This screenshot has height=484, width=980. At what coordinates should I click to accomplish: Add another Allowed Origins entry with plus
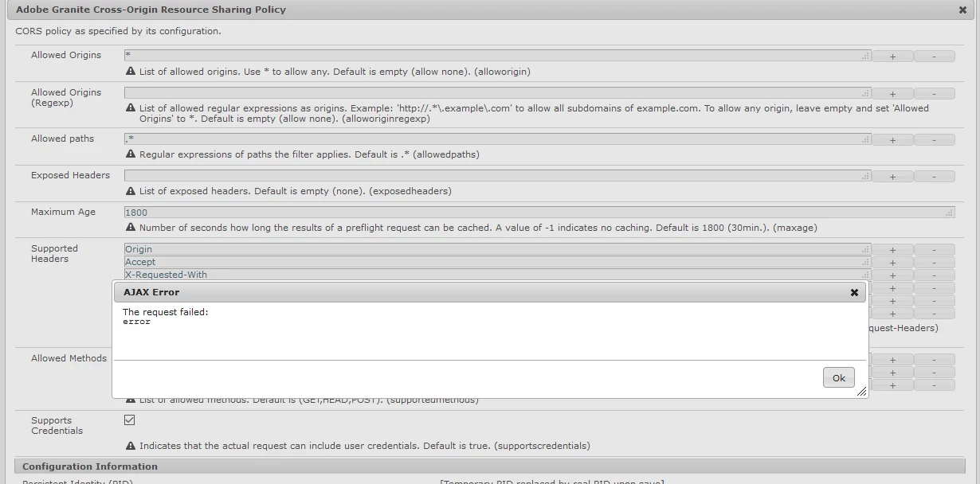[892, 57]
